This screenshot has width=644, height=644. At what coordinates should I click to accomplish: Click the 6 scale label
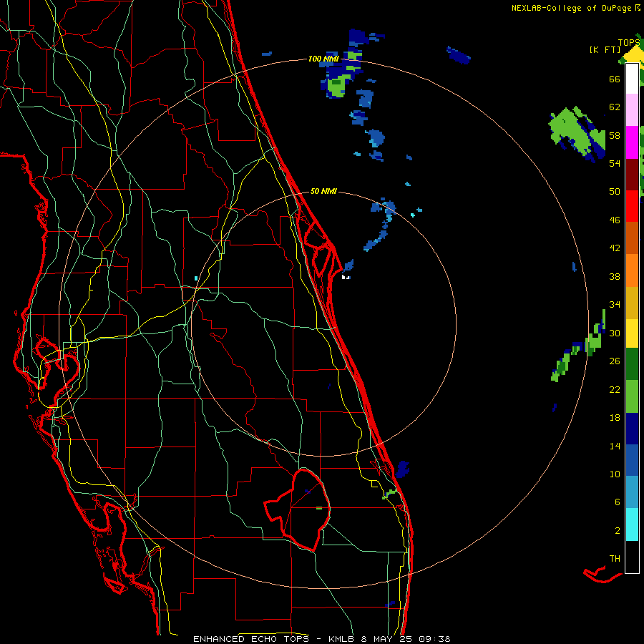click(618, 502)
